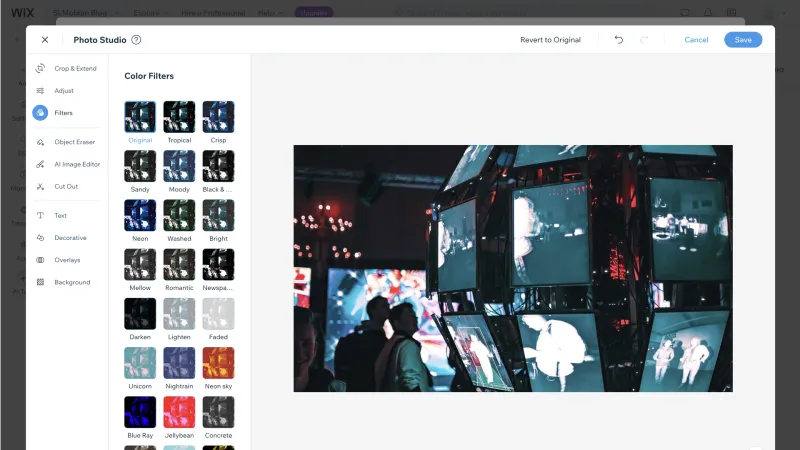Viewport: 800px width, 450px height.
Task: Apply the Faded filter
Action: click(x=218, y=314)
